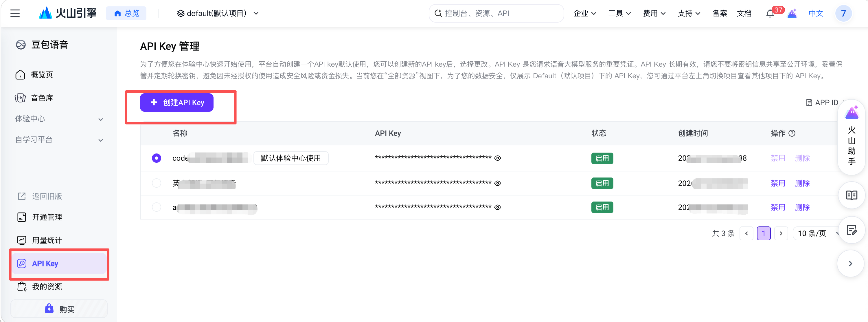Click the 启用 status in code row

(x=602, y=158)
